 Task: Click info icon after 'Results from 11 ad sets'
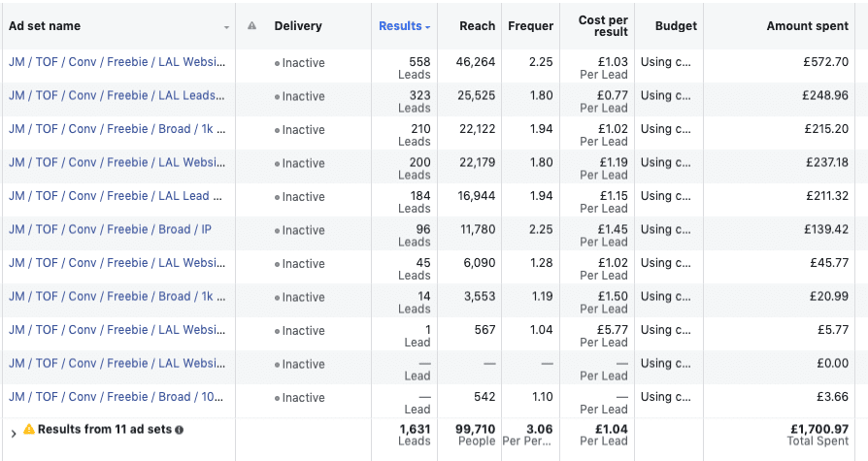pos(180,429)
